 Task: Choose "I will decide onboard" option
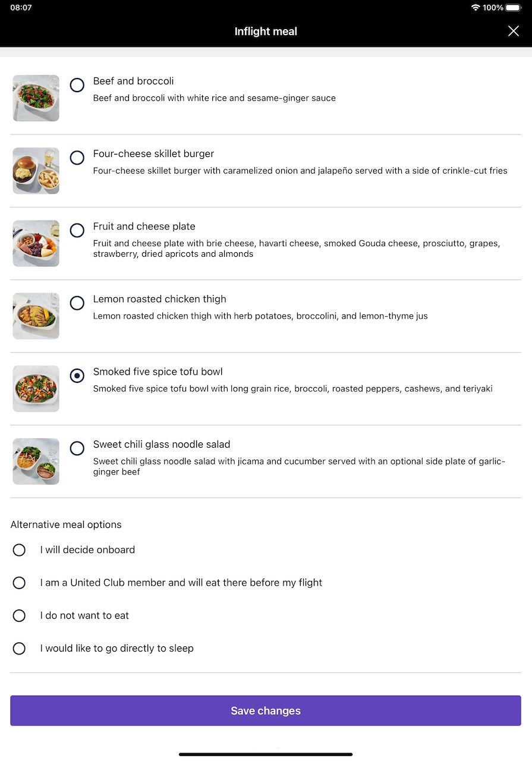(19, 550)
